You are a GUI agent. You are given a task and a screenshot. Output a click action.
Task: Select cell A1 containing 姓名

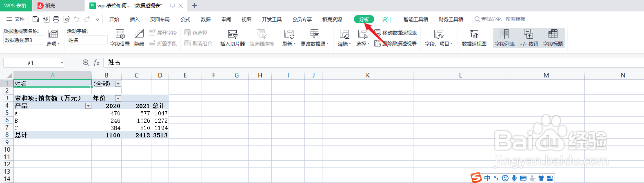(x=53, y=84)
